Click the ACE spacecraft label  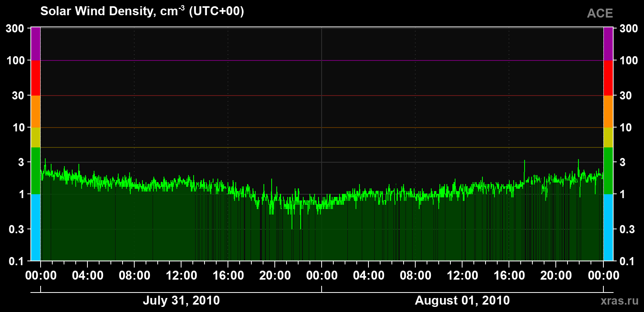600,13
